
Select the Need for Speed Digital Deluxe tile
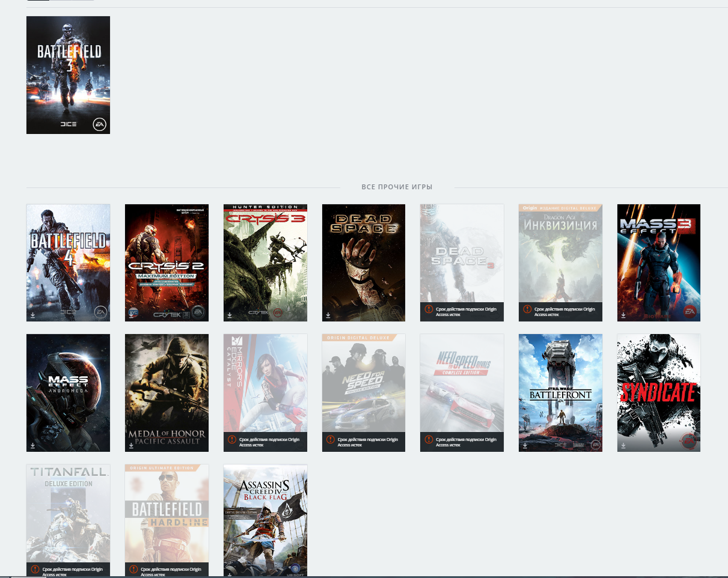pyautogui.click(x=364, y=393)
